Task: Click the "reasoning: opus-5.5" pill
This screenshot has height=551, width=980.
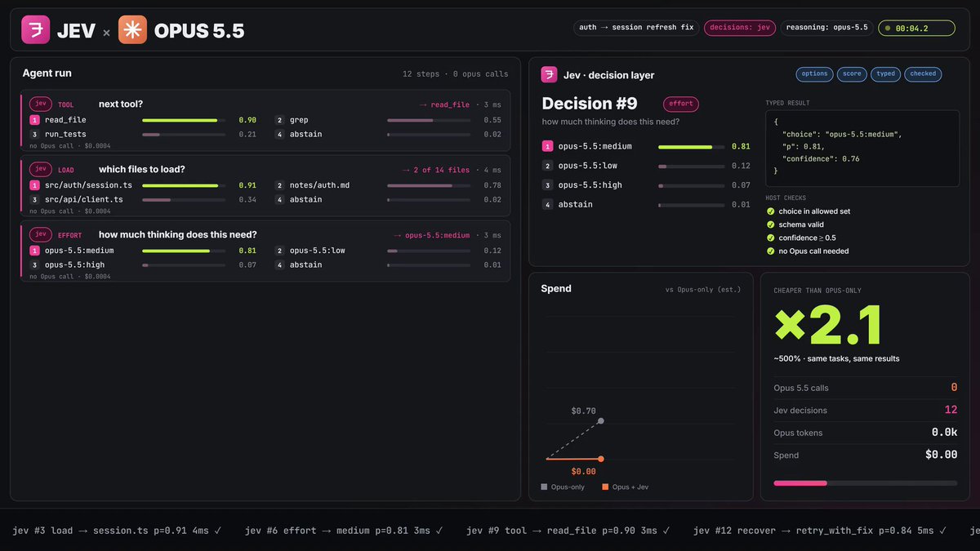Action: [826, 28]
